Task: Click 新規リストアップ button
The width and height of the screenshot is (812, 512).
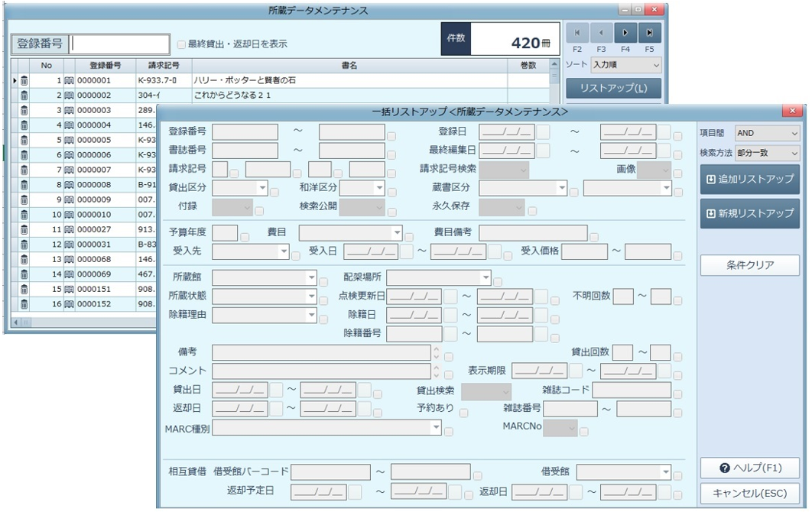Action: 750,213
